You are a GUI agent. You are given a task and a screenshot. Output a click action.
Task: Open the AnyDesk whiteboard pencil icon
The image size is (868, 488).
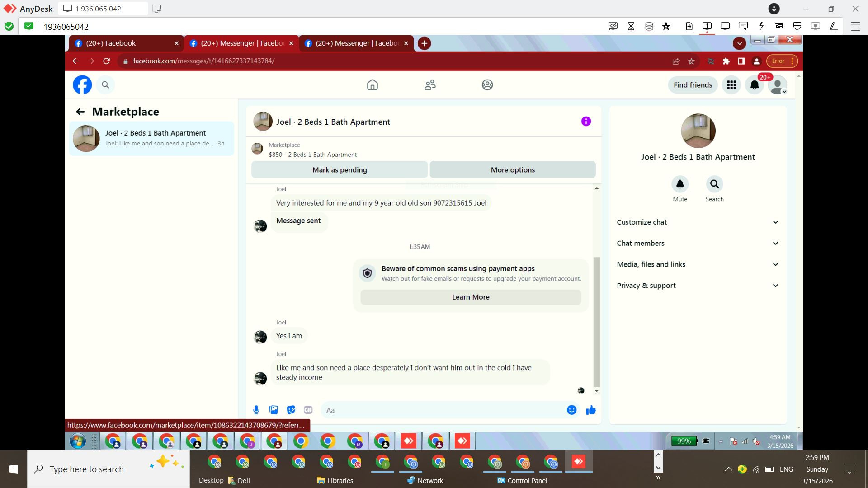[x=833, y=26]
